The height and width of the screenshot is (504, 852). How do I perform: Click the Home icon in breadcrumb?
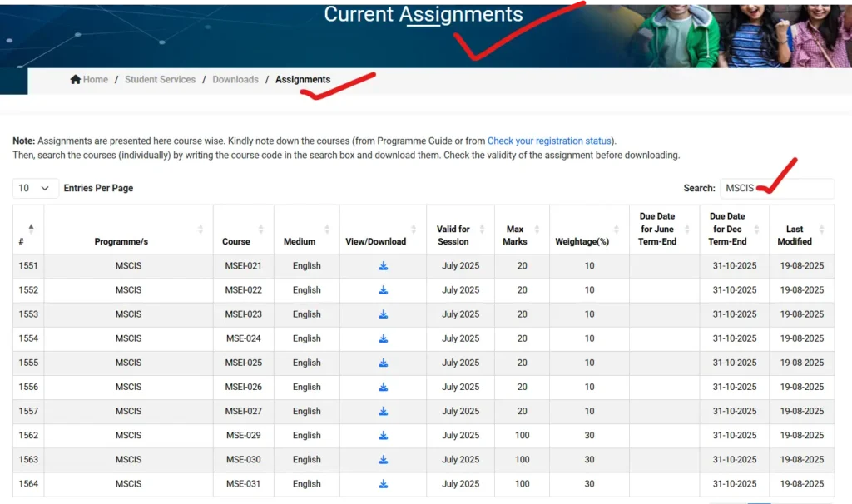point(77,80)
